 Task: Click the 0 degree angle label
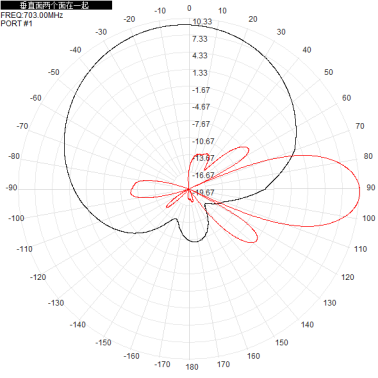189,8
